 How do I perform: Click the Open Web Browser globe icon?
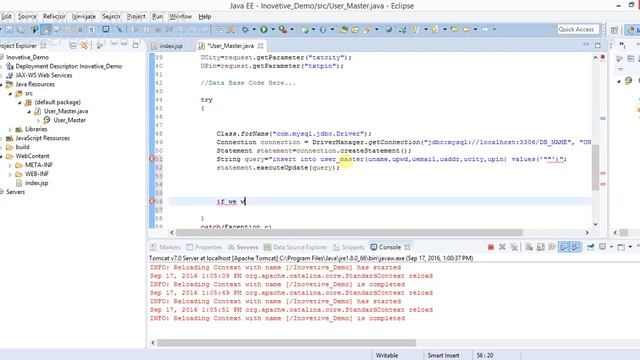point(389,29)
